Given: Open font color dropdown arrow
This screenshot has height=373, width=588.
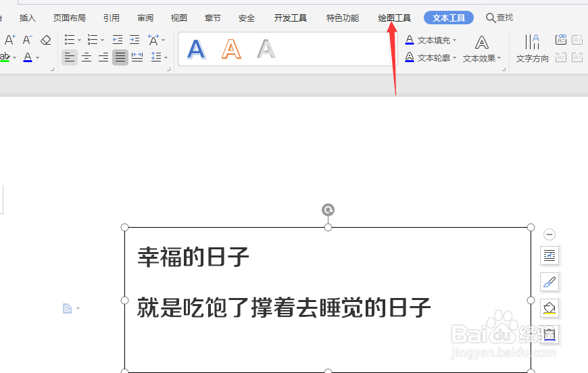Looking at the screenshot, I should pos(37,57).
